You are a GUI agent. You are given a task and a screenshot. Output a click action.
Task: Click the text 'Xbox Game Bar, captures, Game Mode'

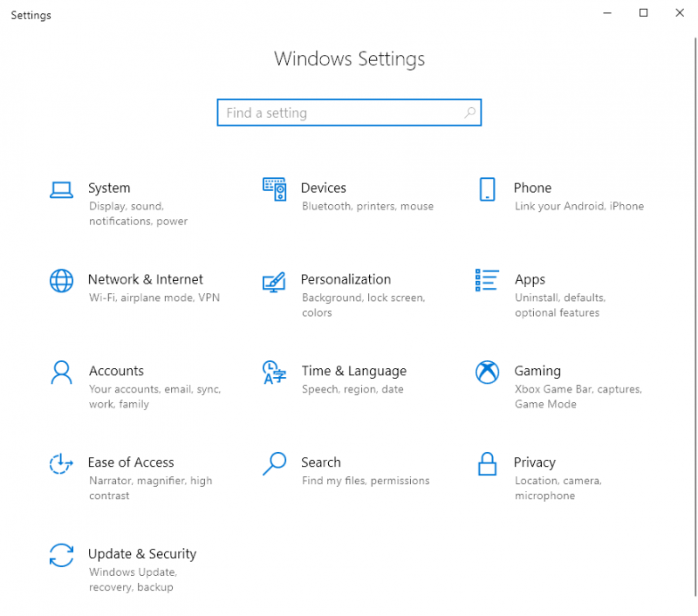[x=578, y=397]
